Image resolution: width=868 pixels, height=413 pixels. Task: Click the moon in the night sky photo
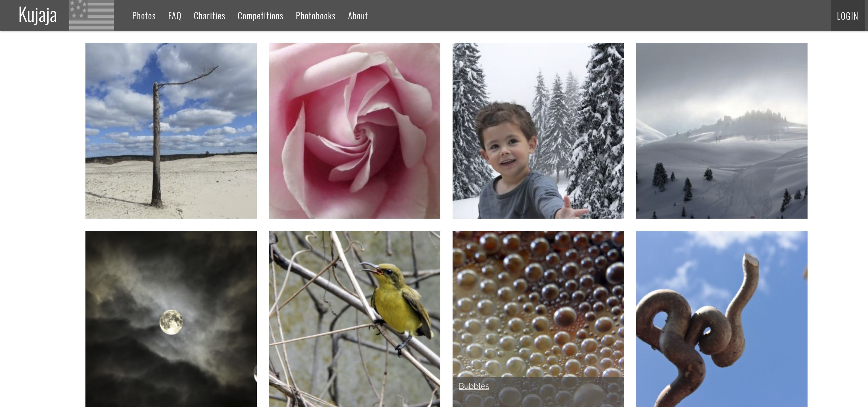171,322
